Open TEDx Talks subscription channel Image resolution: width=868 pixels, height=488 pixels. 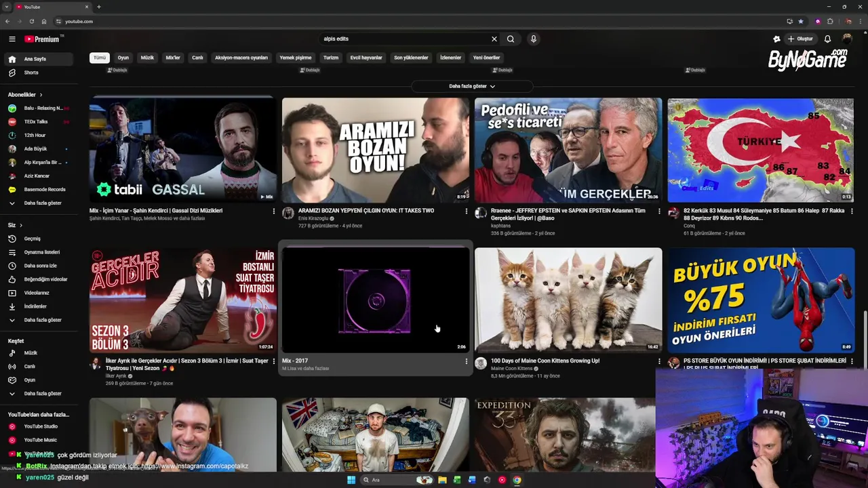(38, 122)
